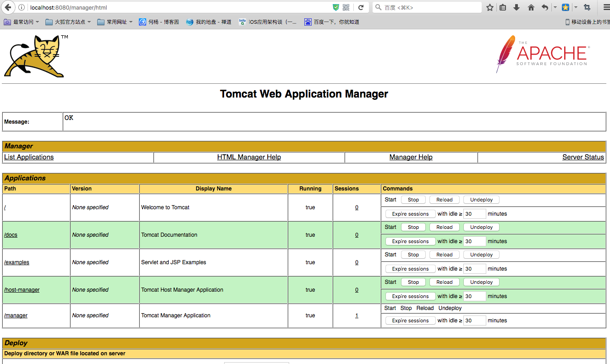Click sessions count 0 for /examples

click(x=357, y=262)
